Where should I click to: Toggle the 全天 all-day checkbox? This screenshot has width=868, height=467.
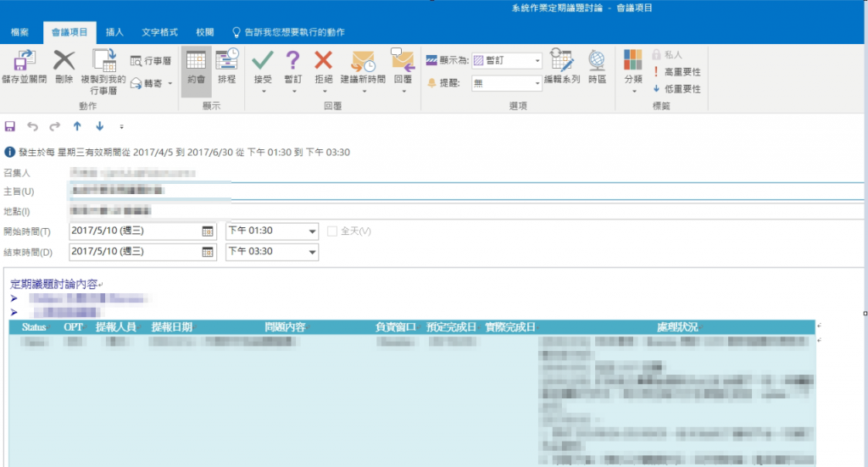point(332,231)
